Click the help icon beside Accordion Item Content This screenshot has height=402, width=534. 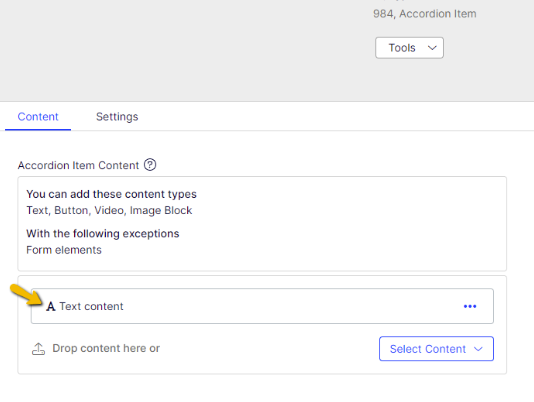click(150, 165)
